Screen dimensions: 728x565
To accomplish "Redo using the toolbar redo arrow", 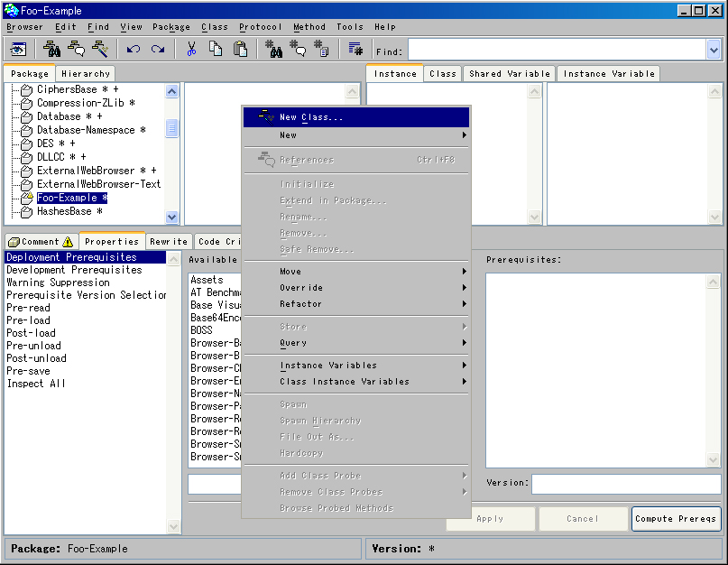I will [x=158, y=49].
